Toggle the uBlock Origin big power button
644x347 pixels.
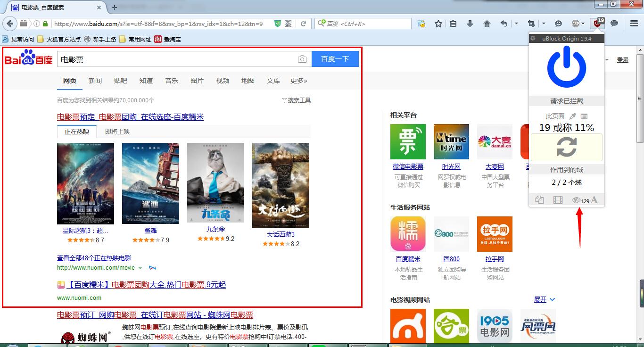point(566,68)
